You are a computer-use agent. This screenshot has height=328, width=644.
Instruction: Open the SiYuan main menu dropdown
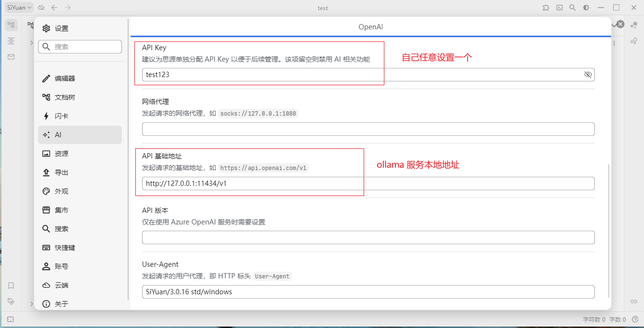pyautogui.click(x=20, y=8)
